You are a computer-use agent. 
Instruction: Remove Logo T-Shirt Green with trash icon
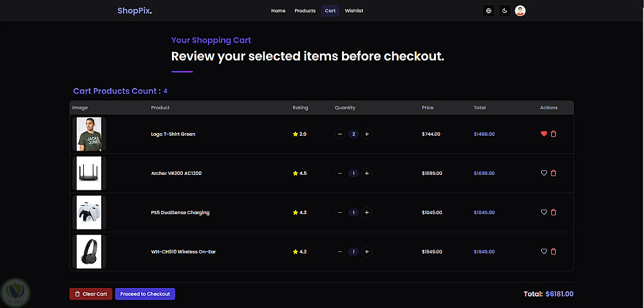[x=553, y=134]
